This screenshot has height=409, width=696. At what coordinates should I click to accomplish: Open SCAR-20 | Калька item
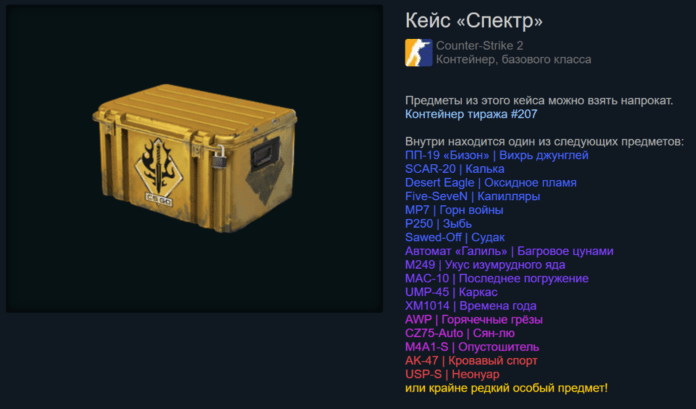point(455,169)
